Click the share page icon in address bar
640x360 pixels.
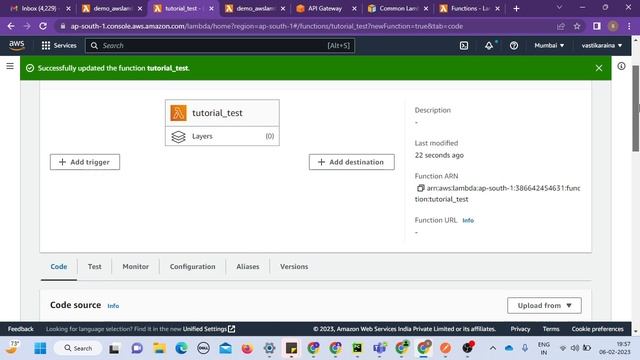click(561, 26)
